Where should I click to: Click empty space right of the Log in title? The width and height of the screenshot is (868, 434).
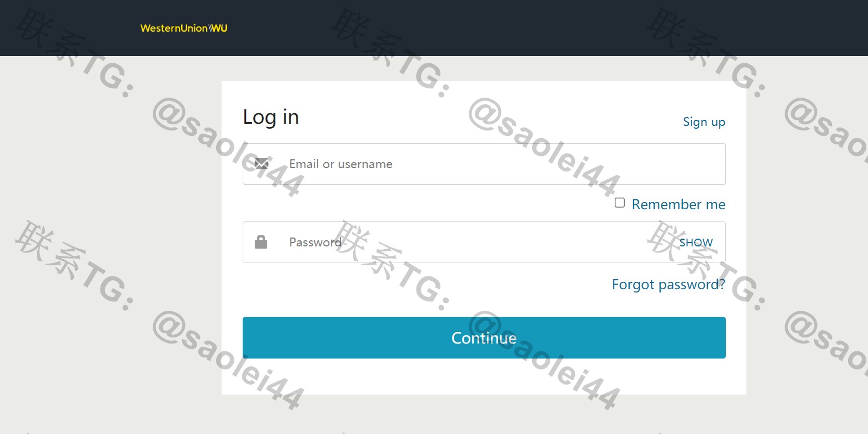472,117
